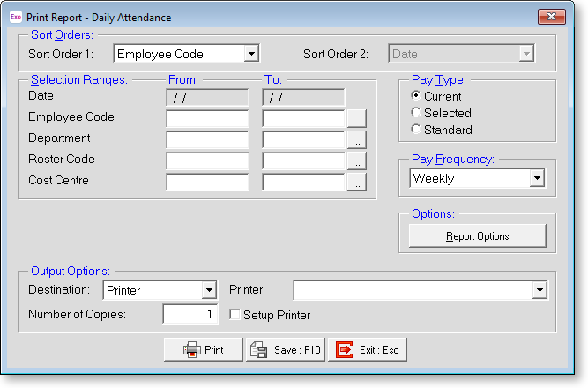The width and height of the screenshot is (588, 388).
Task: Click the Print button with printer icon
Action: point(203,350)
